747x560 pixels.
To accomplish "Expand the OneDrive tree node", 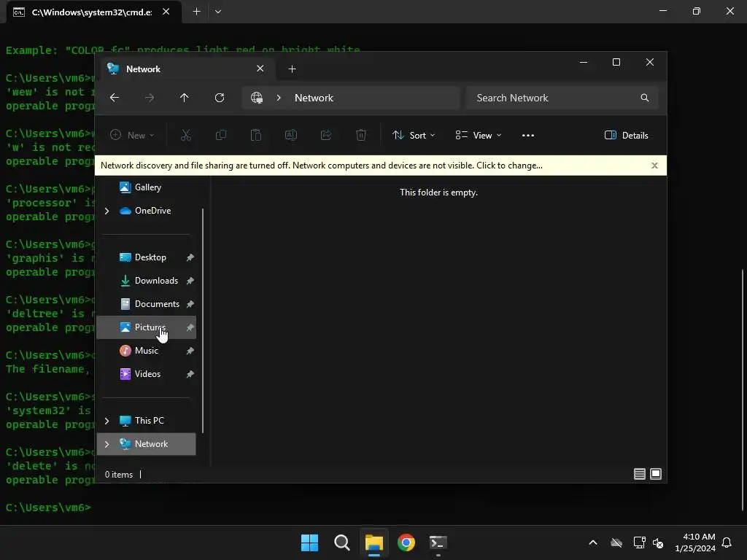I will point(107,211).
